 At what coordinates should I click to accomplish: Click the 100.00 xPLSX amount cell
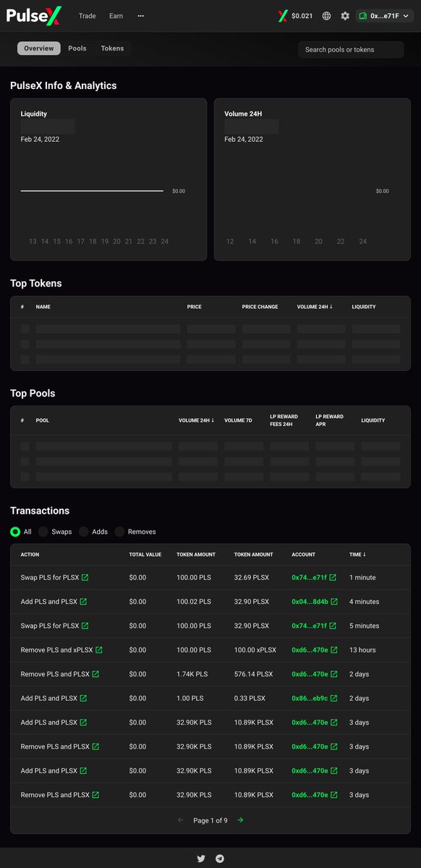(255, 650)
